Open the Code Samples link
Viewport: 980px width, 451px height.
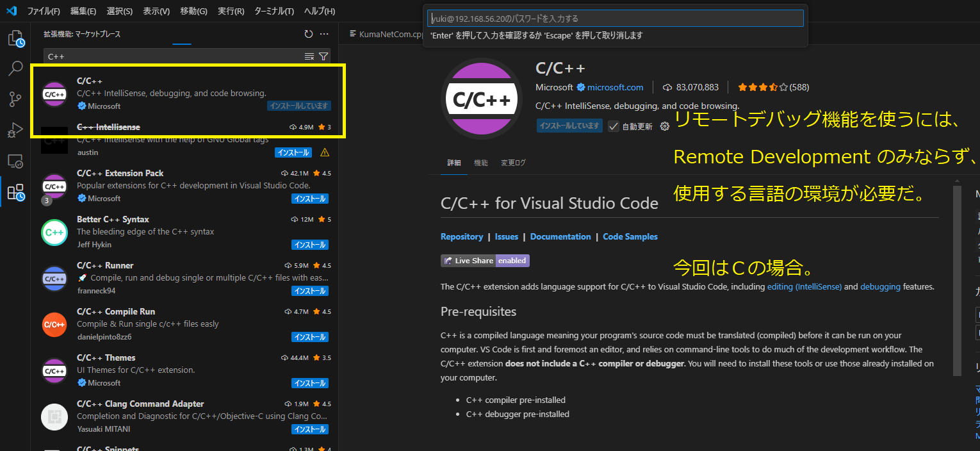click(x=630, y=236)
